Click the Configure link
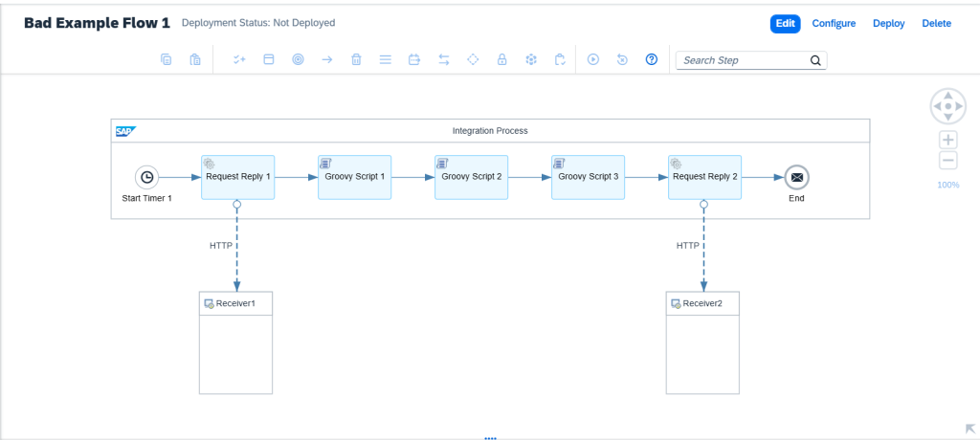 tap(834, 23)
